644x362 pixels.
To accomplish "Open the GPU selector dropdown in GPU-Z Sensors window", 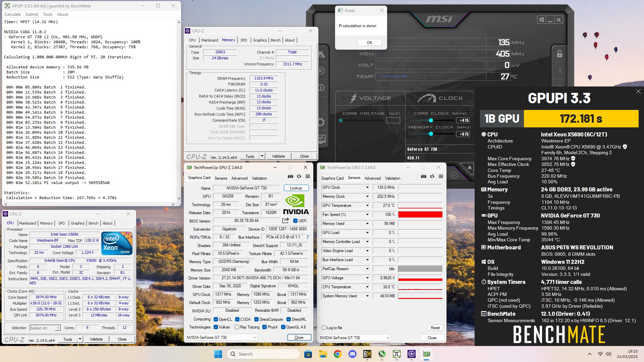I will pos(355,338).
